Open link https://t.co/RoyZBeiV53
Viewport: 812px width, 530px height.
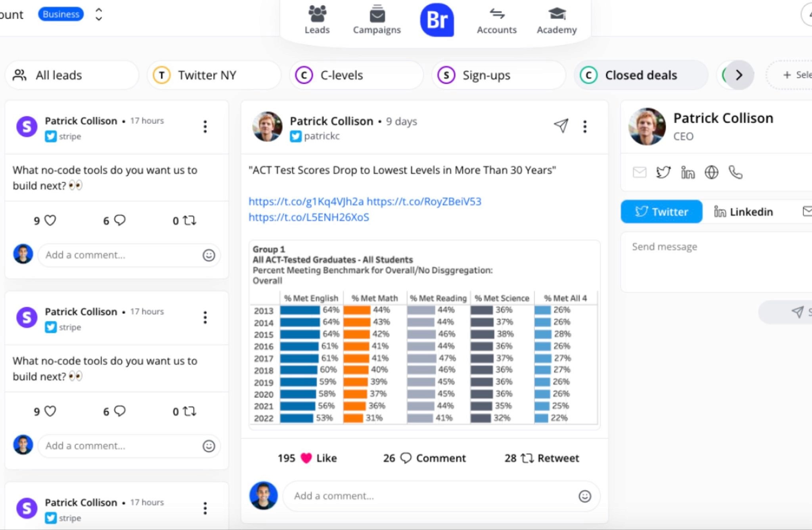(x=424, y=202)
